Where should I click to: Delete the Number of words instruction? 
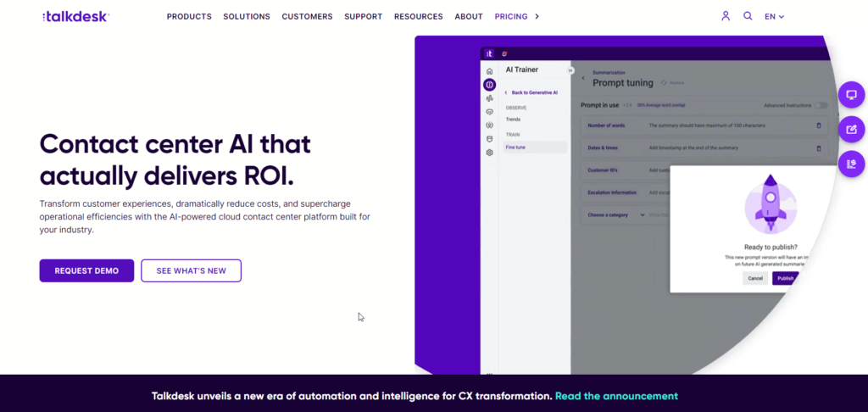click(x=819, y=125)
